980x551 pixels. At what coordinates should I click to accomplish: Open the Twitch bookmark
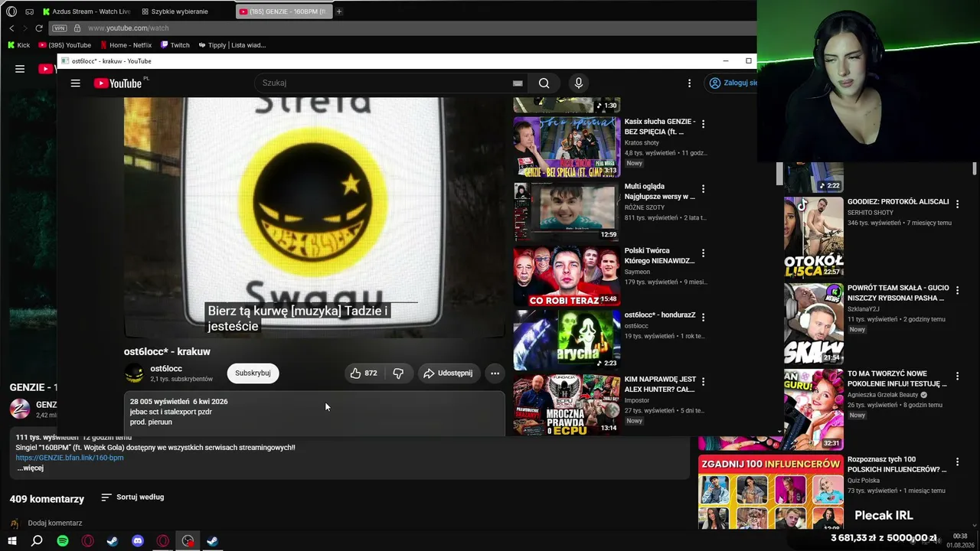click(175, 45)
